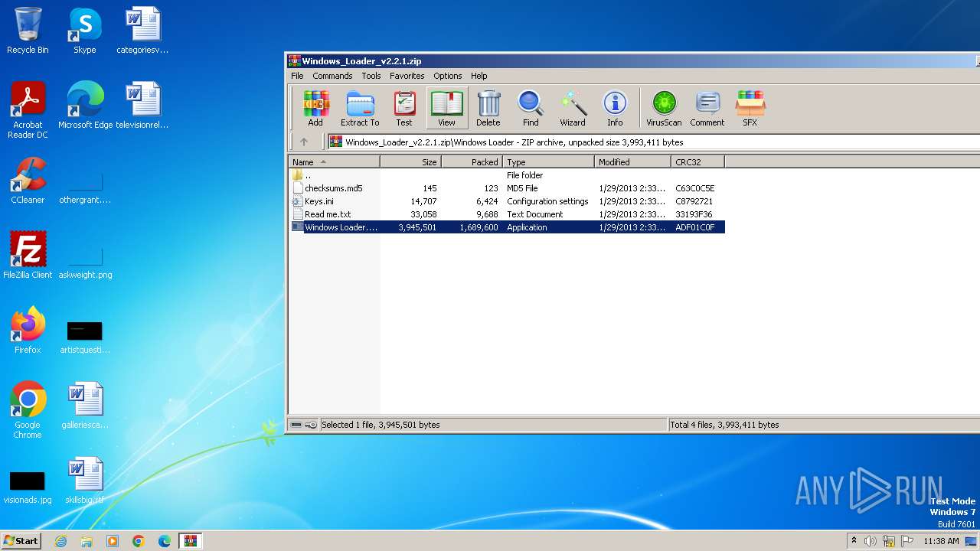The image size is (980, 551).
Task: Click the Delete toolbar icon
Action: click(x=488, y=108)
